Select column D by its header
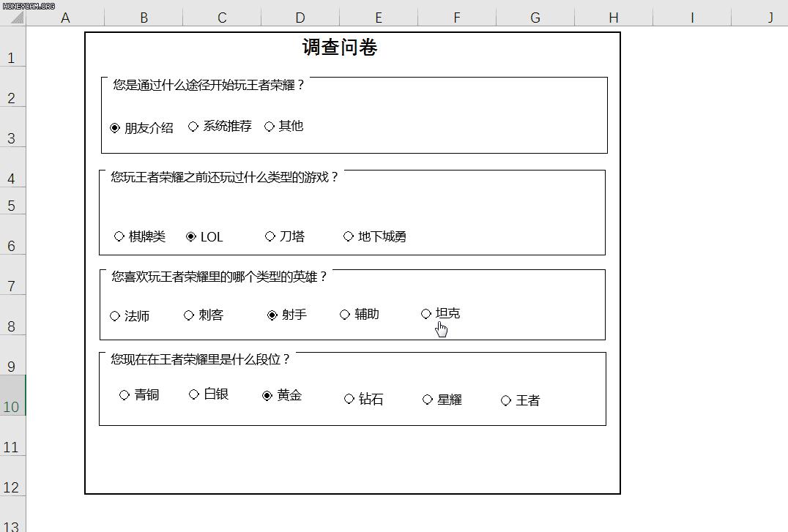Image resolution: width=788 pixels, height=532 pixels. 300,18
